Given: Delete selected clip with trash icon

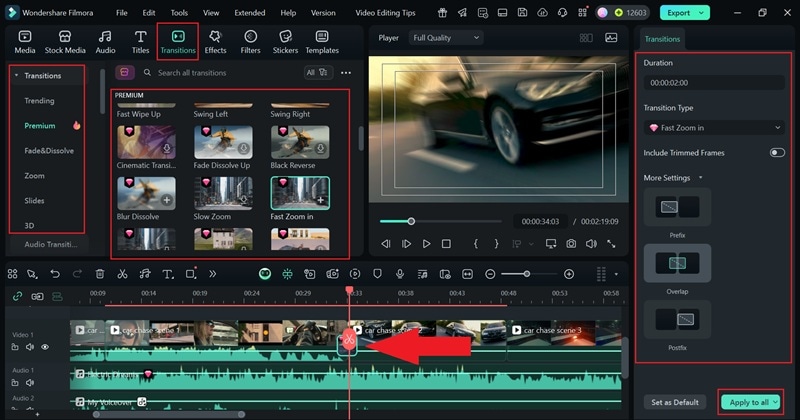Looking at the screenshot, I should (x=100, y=274).
